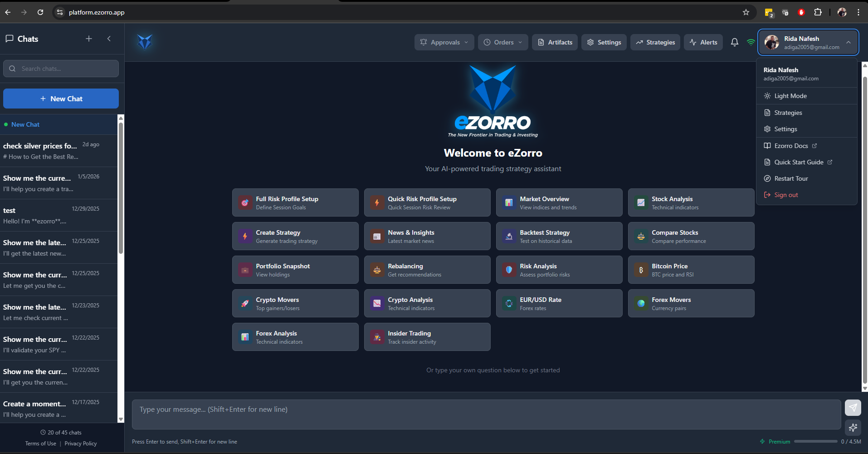Click the Stock Analysis icon
868x454 pixels.
641,202
